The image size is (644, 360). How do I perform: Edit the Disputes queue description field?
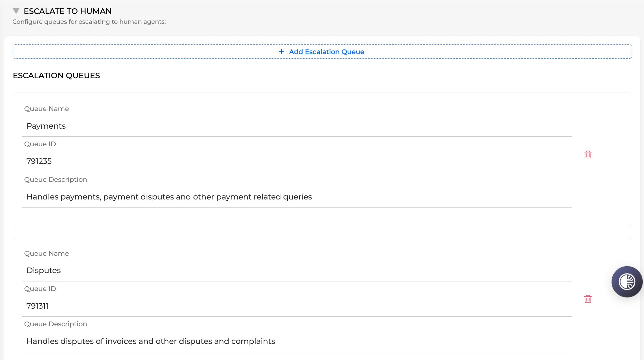[297, 341]
